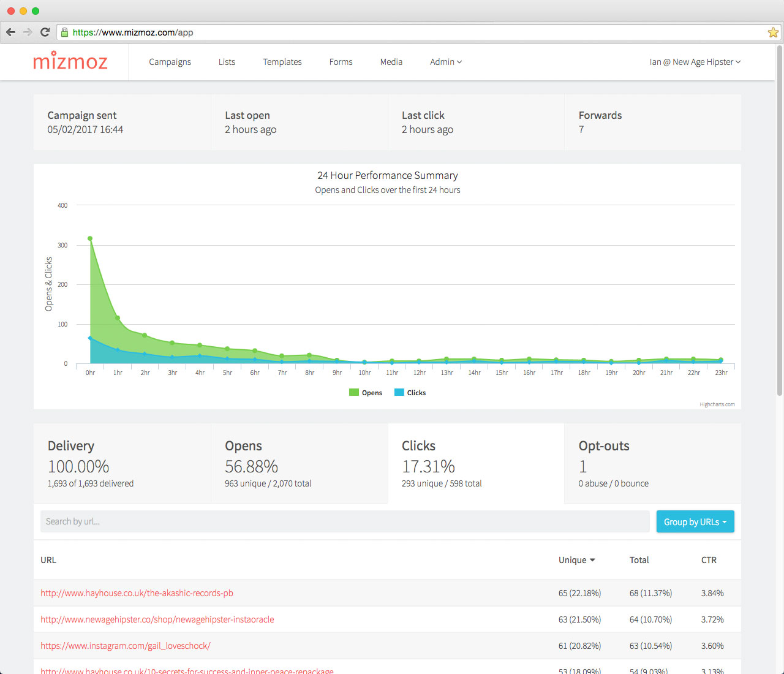This screenshot has height=674, width=784.
Task: Open the Group by URLs dropdown
Action: [x=695, y=521]
